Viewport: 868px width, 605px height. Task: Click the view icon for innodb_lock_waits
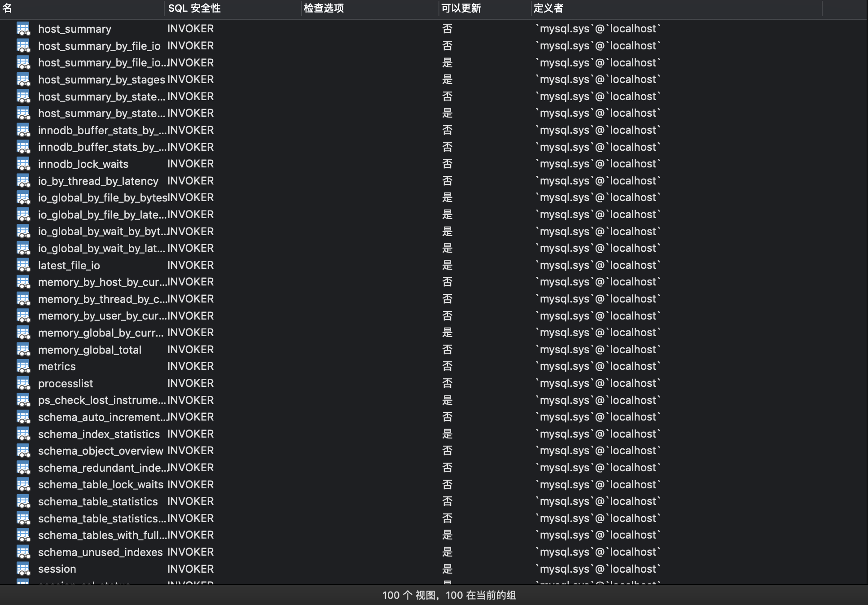point(23,164)
